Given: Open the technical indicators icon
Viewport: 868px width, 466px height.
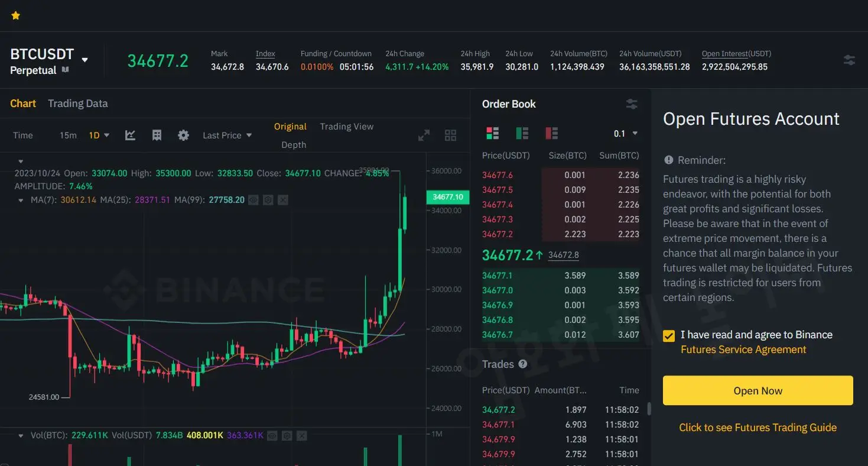Looking at the screenshot, I should 131,135.
